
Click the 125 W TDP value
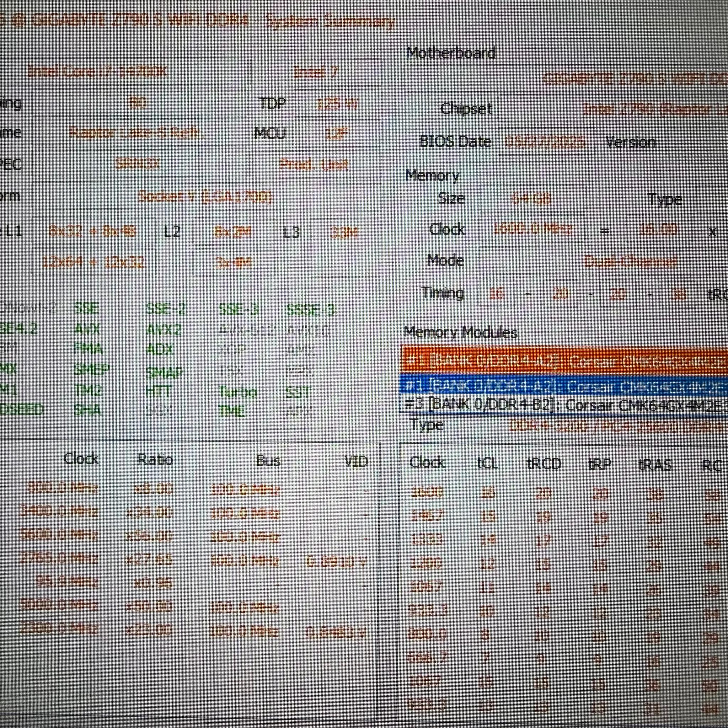tap(337, 103)
